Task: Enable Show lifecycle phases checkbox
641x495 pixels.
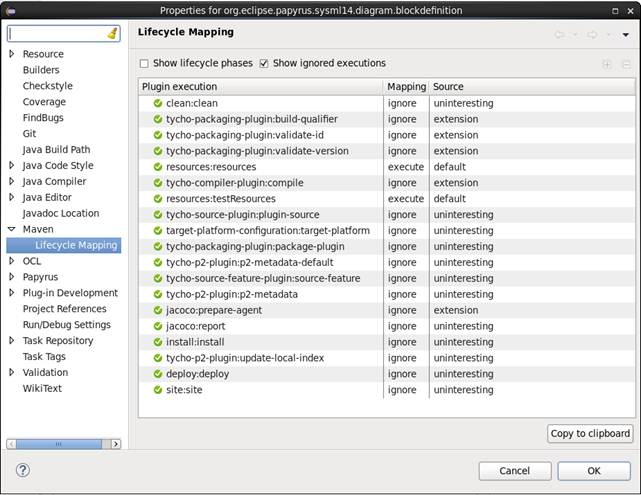Action: [144, 64]
